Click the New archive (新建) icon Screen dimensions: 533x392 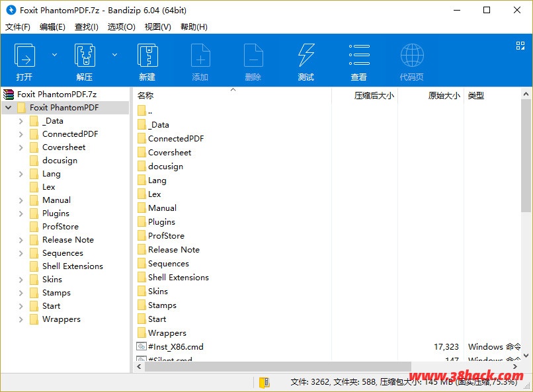pyautogui.click(x=147, y=56)
